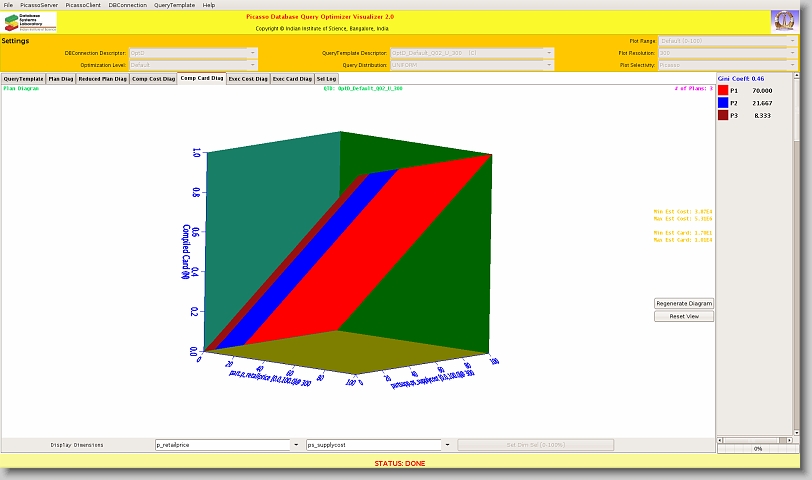Image resolution: width=812 pixels, height=480 pixels.
Task: Switch to the Plan Diag tab
Action: point(60,78)
